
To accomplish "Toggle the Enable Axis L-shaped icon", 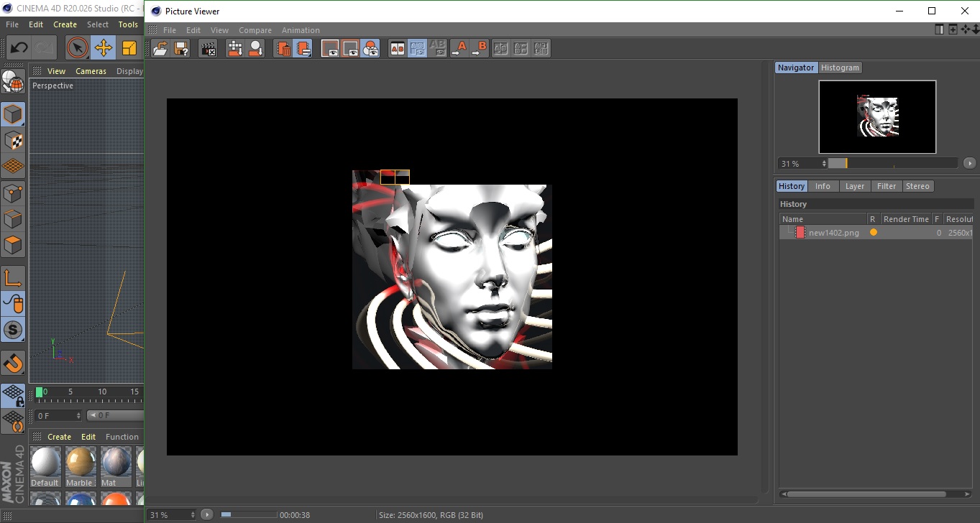I will click(x=13, y=278).
